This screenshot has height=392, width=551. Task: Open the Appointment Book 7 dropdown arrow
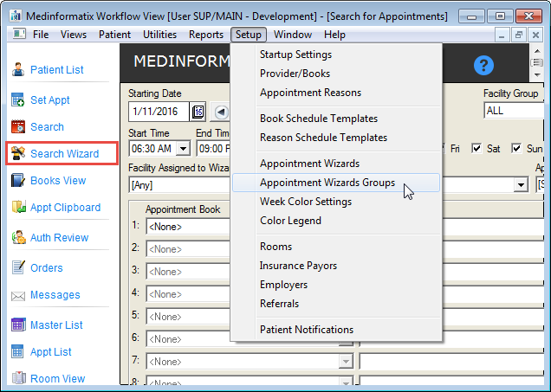click(x=346, y=361)
